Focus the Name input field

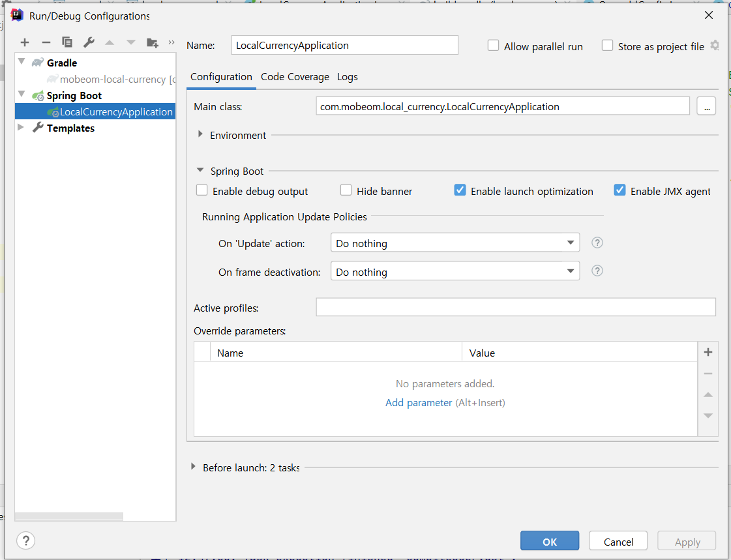(x=344, y=45)
